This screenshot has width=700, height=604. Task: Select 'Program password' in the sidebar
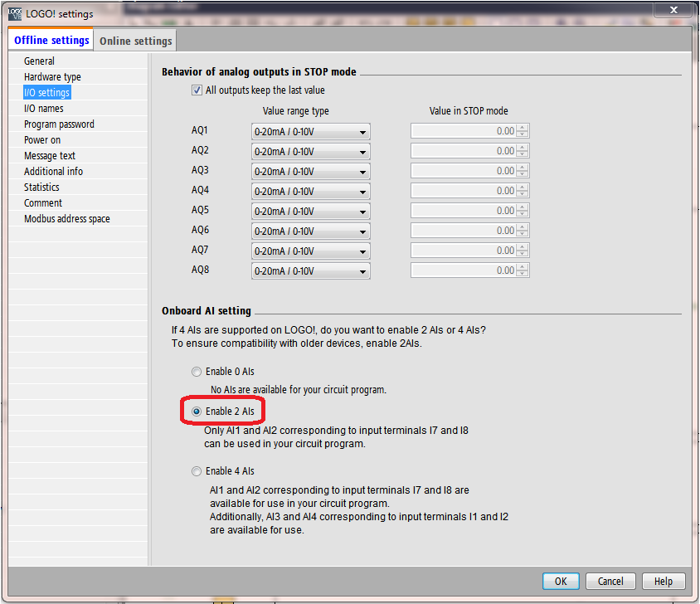tap(59, 124)
